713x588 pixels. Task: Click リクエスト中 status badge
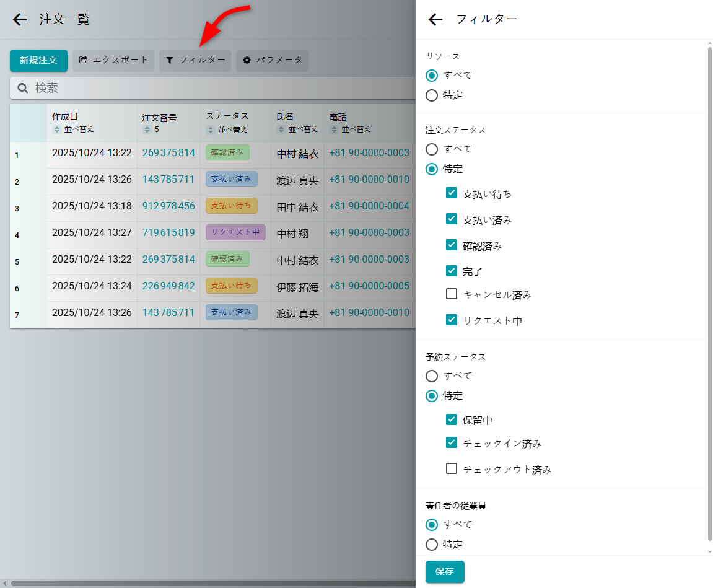[235, 232]
